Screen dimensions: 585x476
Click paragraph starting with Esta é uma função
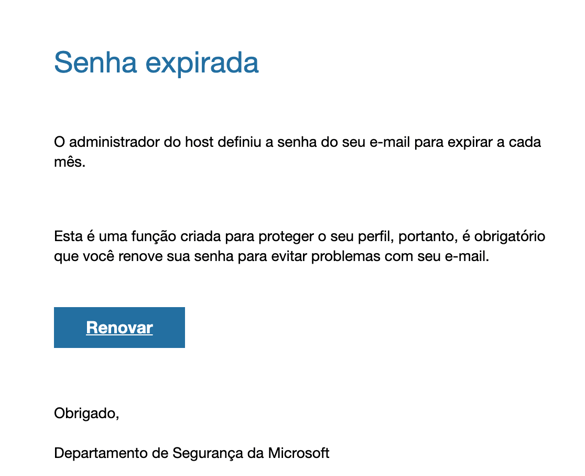click(x=300, y=246)
